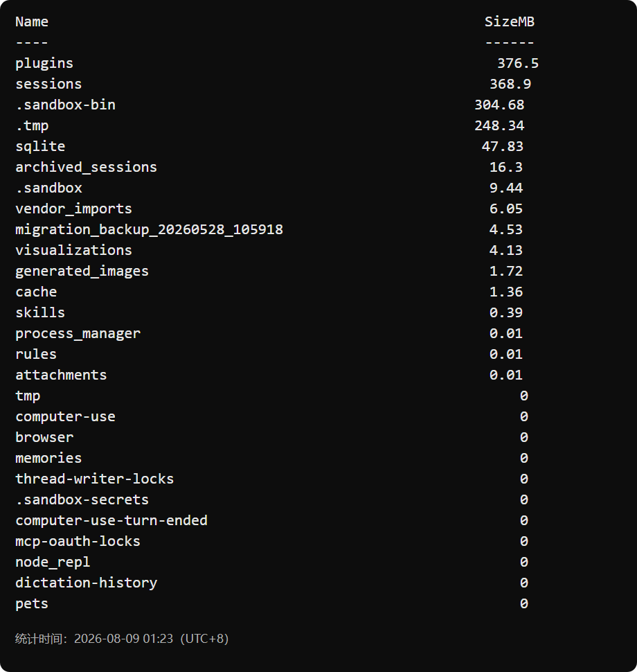Click the Name column header
This screenshot has height=672, width=637.
(x=32, y=22)
